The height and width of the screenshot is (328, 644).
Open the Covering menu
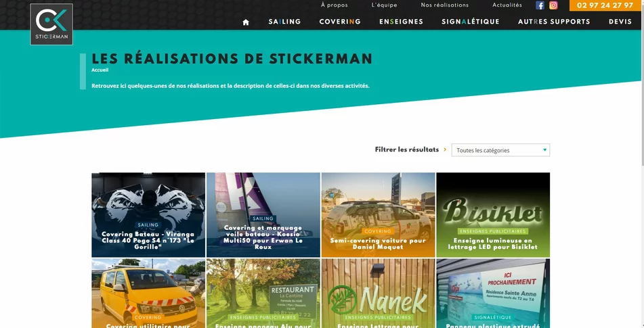click(340, 22)
